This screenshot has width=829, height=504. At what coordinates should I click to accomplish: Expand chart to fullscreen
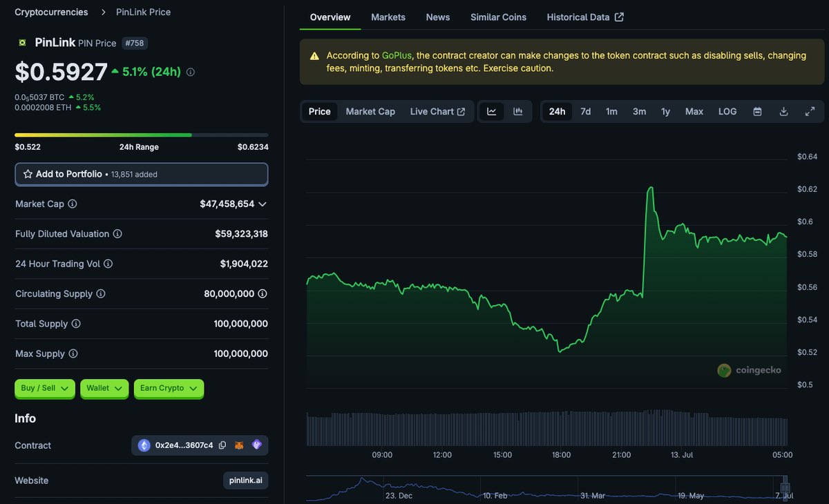point(810,111)
